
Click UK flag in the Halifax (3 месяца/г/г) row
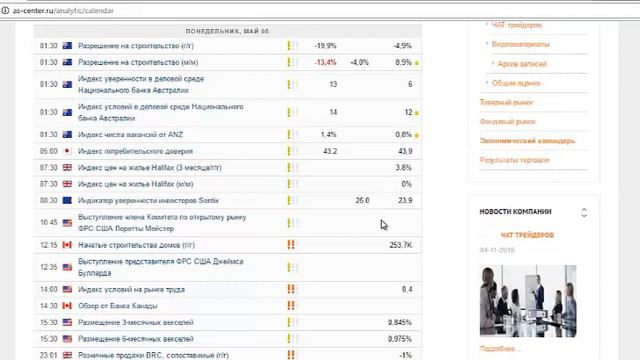[67, 167]
